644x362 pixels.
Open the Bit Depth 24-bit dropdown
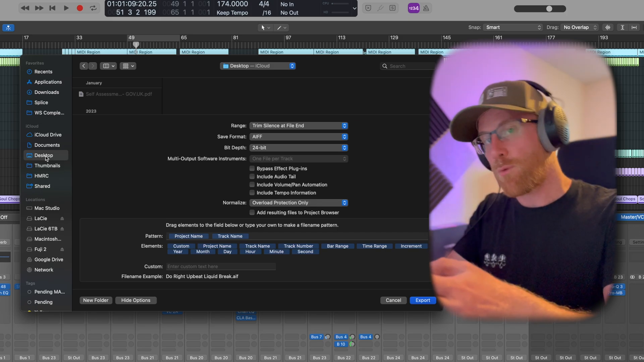[x=299, y=148]
